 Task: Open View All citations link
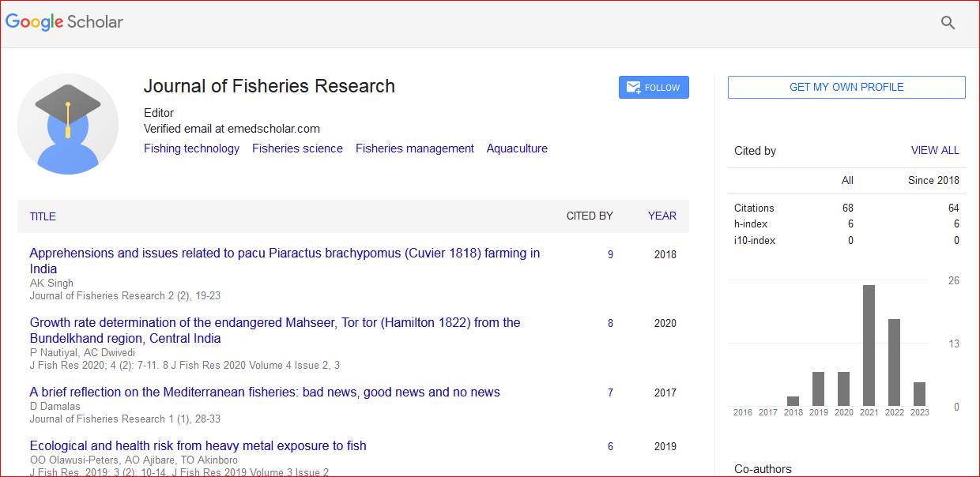[934, 150]
